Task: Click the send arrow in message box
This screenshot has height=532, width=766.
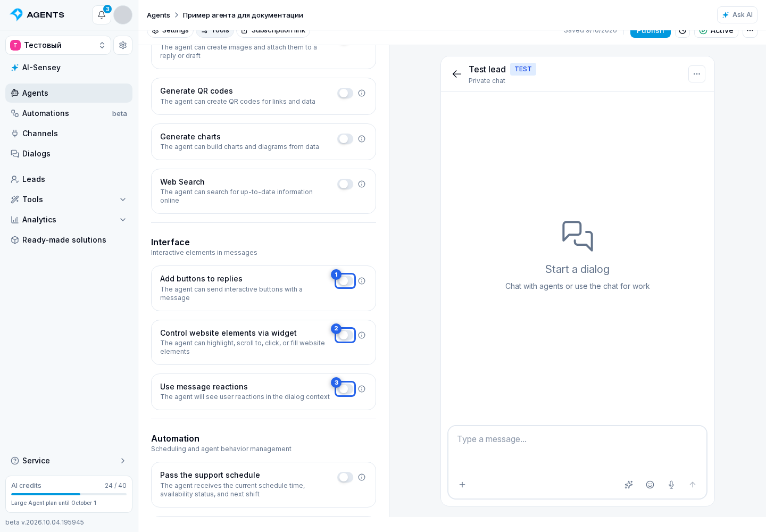Action: pyautogui.click(x=693, y=485)
